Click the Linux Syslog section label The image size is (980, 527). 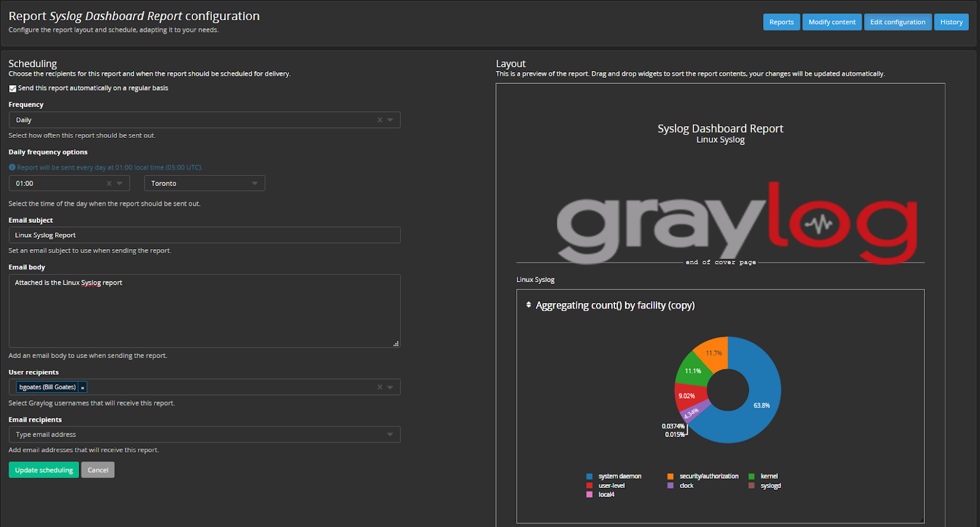(535, 280)
